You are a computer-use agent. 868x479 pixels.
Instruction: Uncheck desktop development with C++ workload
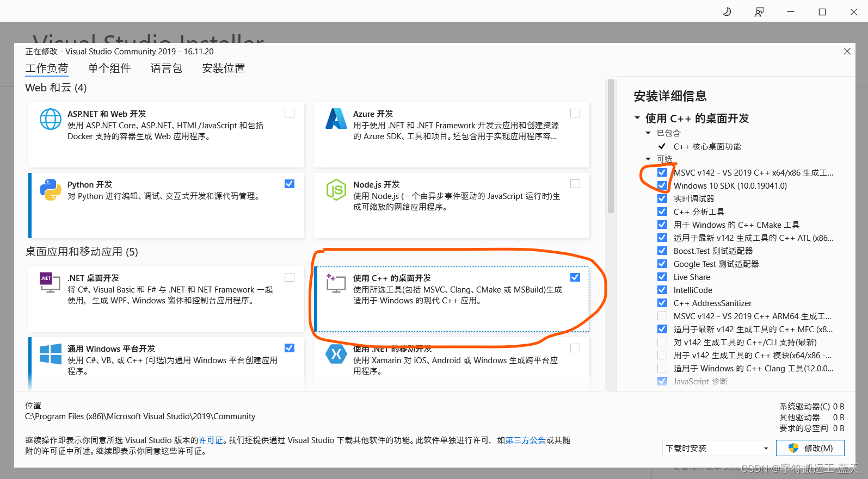coord(575,277)
